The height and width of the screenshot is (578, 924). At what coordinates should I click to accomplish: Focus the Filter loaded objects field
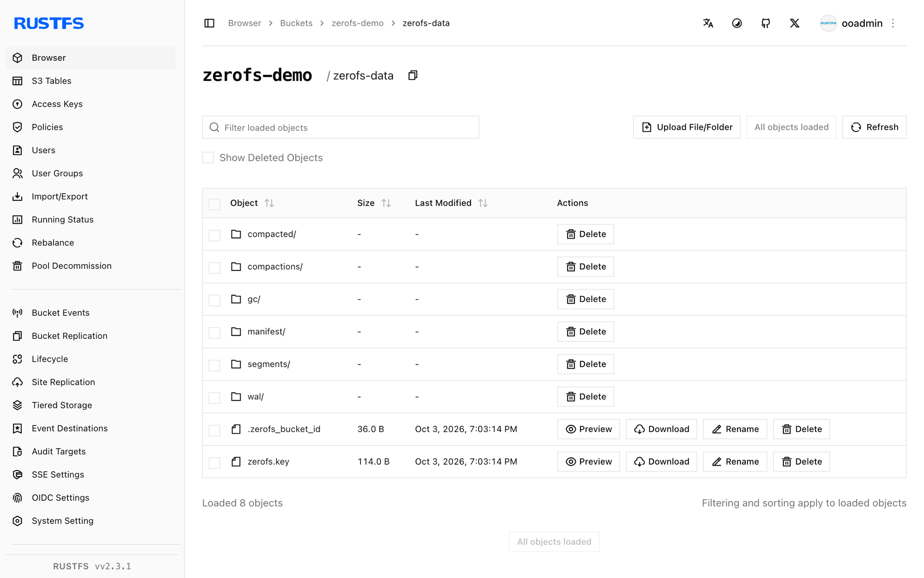coord(340,127)
